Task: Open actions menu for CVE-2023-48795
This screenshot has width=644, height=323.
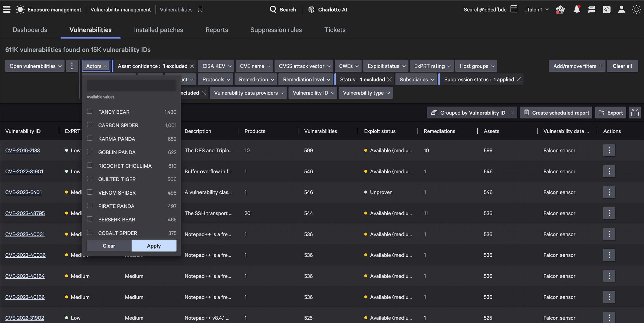Action: click(x=609, y=213)
